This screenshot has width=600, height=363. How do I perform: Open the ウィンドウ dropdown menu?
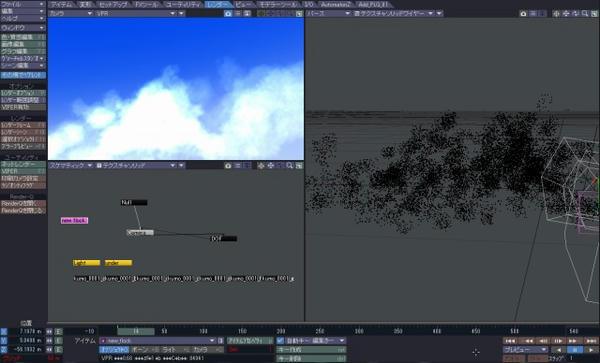(23, 28)
